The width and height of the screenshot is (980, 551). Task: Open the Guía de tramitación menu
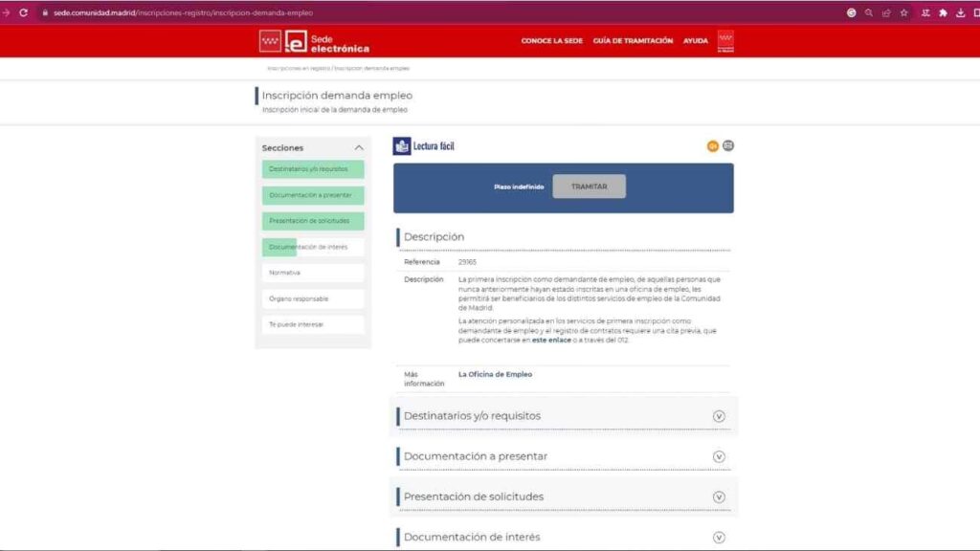click(x=633, y=41)
